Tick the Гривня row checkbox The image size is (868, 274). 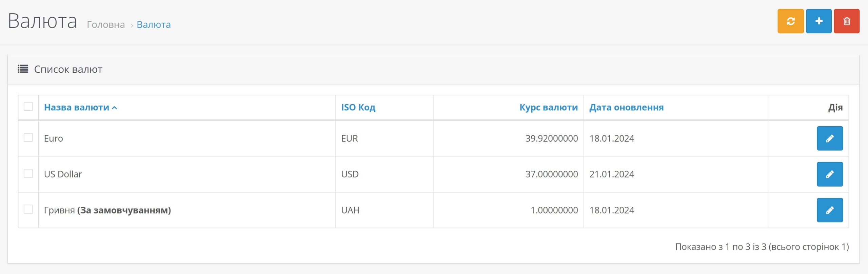(28, 209)
